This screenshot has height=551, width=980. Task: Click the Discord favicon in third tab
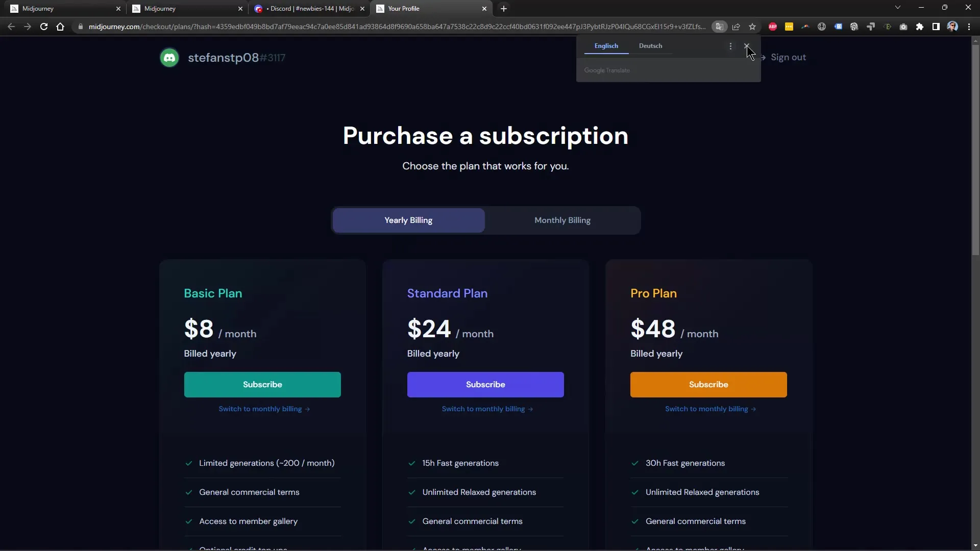click(x=258, y=8)
